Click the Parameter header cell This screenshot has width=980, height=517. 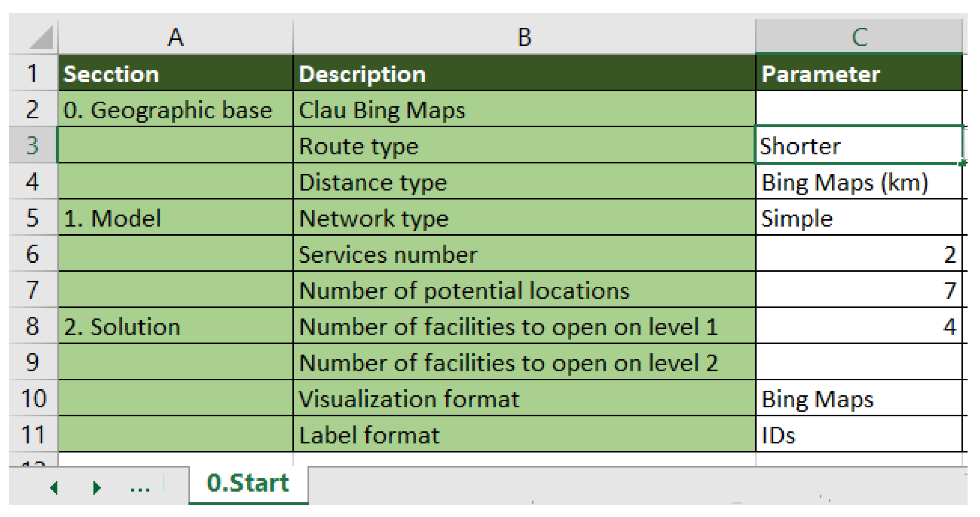[859, 73]
